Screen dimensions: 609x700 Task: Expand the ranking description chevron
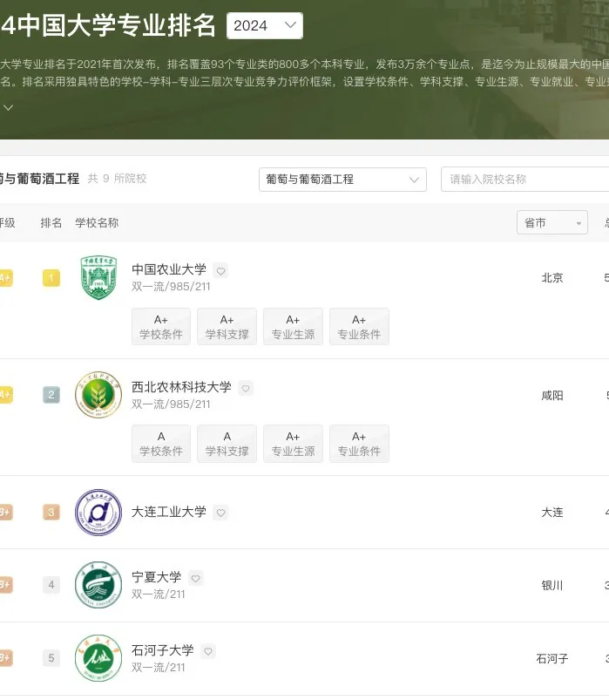click(8, 107)
